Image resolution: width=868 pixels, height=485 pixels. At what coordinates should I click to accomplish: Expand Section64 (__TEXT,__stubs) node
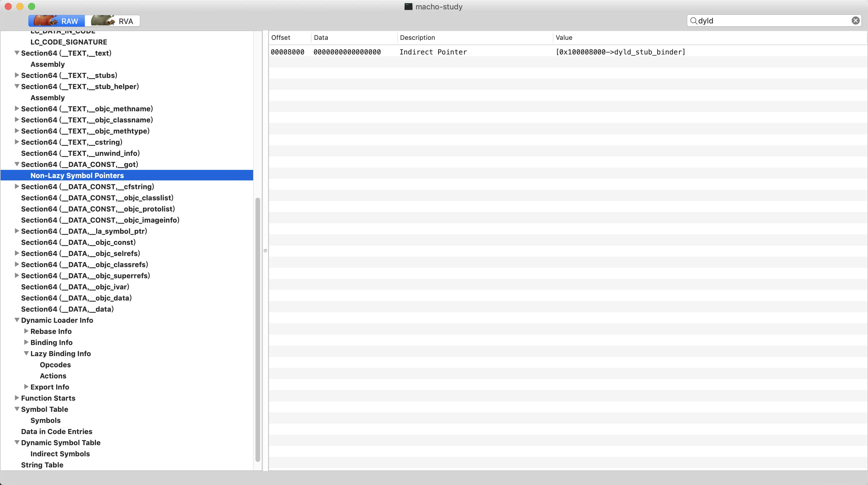pos(16,75)
